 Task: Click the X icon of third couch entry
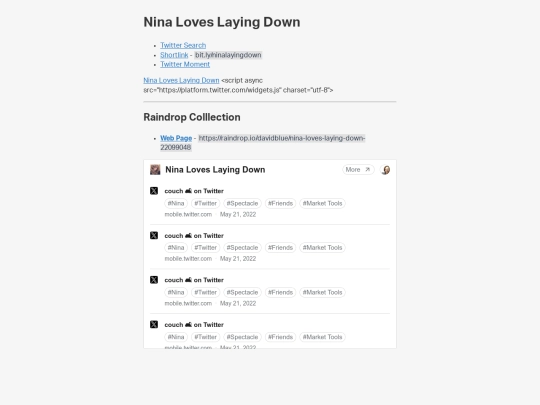click(x=154, y=280)
